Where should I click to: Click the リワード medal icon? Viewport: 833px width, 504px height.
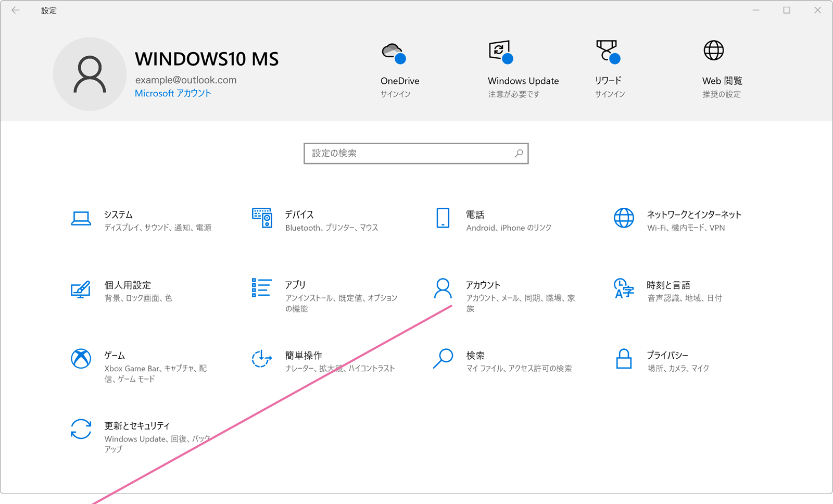[608, 52]
